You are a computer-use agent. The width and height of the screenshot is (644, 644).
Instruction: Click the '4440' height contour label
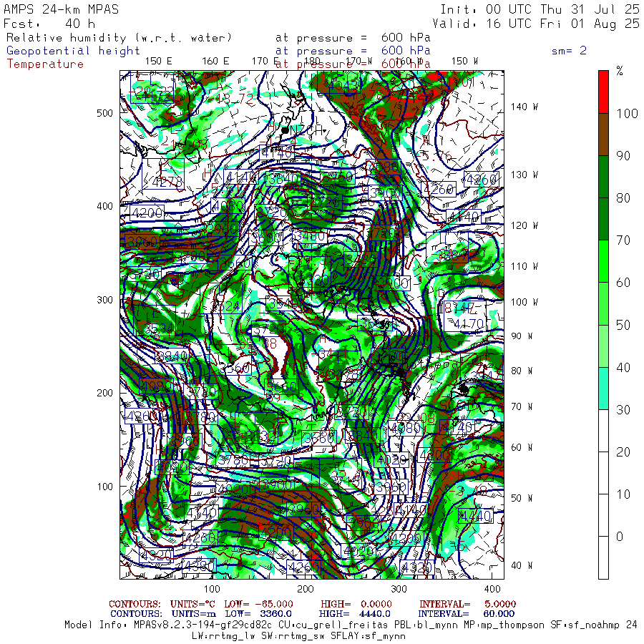click(475, 516)
